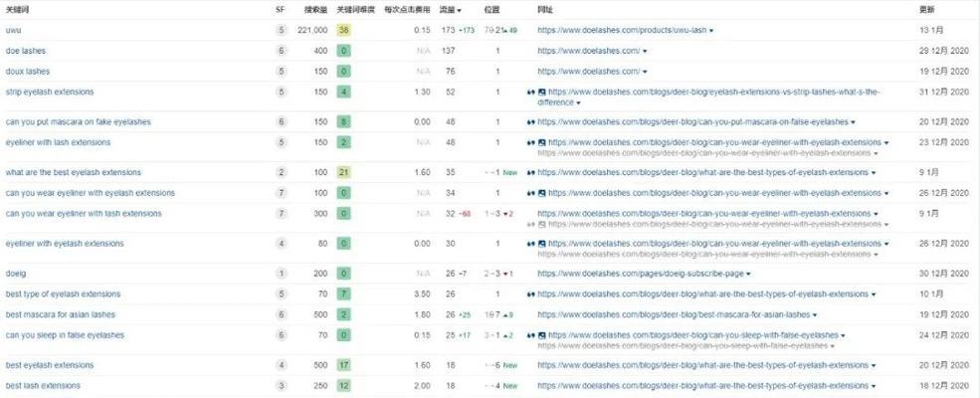Viewport: 980px width, 398px height.
Task: Click keyword difficulty badge 21
Action: [x=342, y=172]
